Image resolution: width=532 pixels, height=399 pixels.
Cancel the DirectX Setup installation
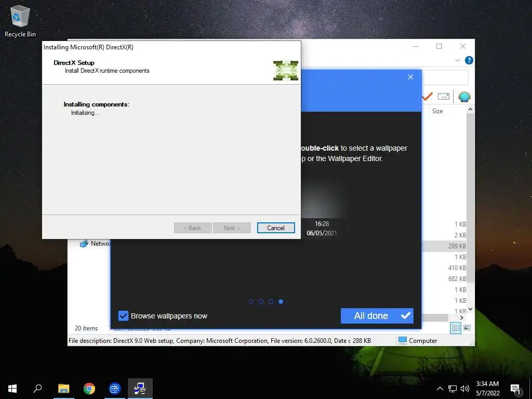(276, 228)
